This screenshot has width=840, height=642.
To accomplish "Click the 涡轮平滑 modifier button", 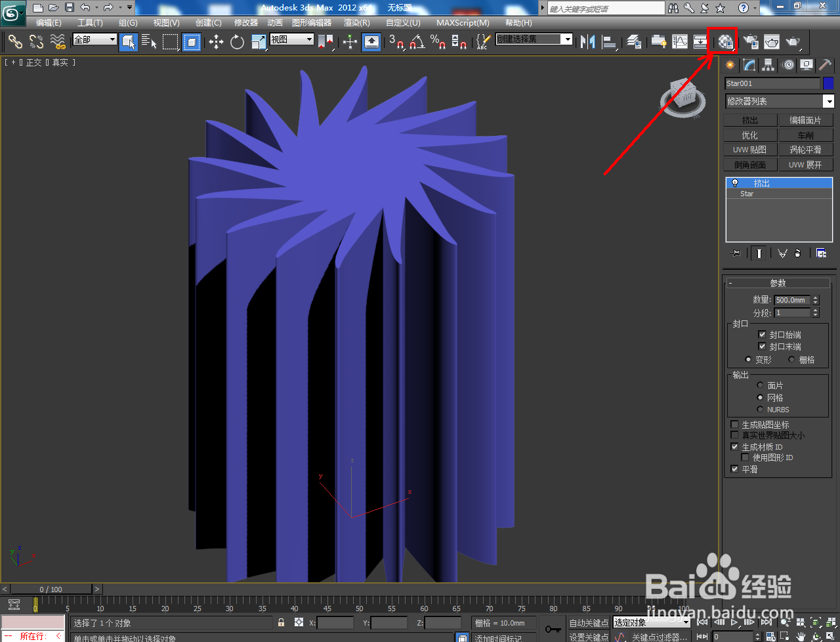I will (x=805, y=150).
